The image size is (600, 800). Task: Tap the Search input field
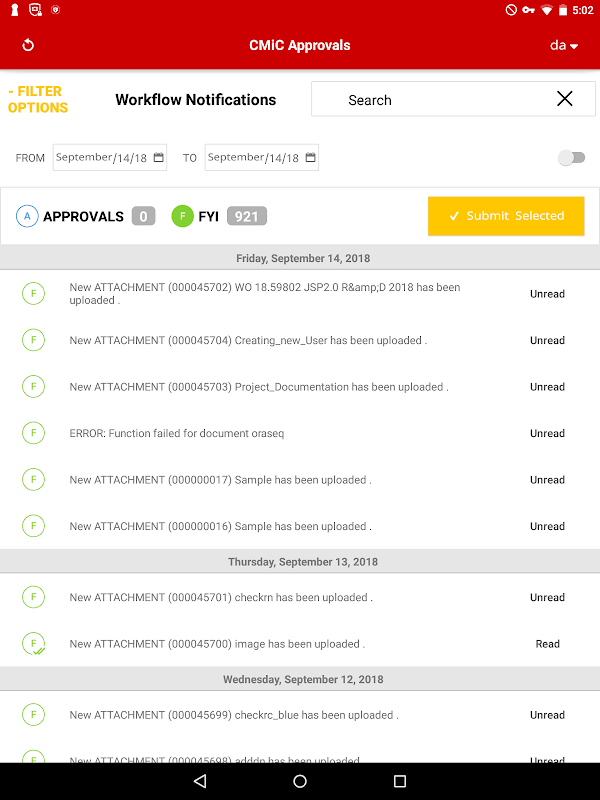coord(430,100)
